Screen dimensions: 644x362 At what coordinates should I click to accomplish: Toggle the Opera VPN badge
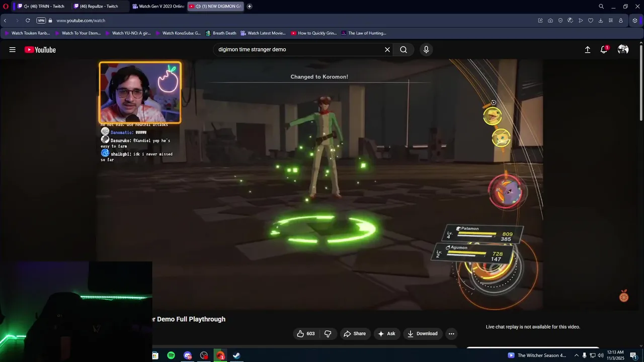pyautogui.click(x=41, y=21)
